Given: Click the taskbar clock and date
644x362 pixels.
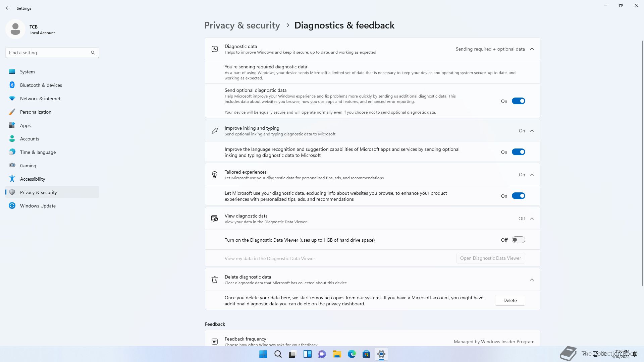Looking at the screenshot, I should (620, 354).
